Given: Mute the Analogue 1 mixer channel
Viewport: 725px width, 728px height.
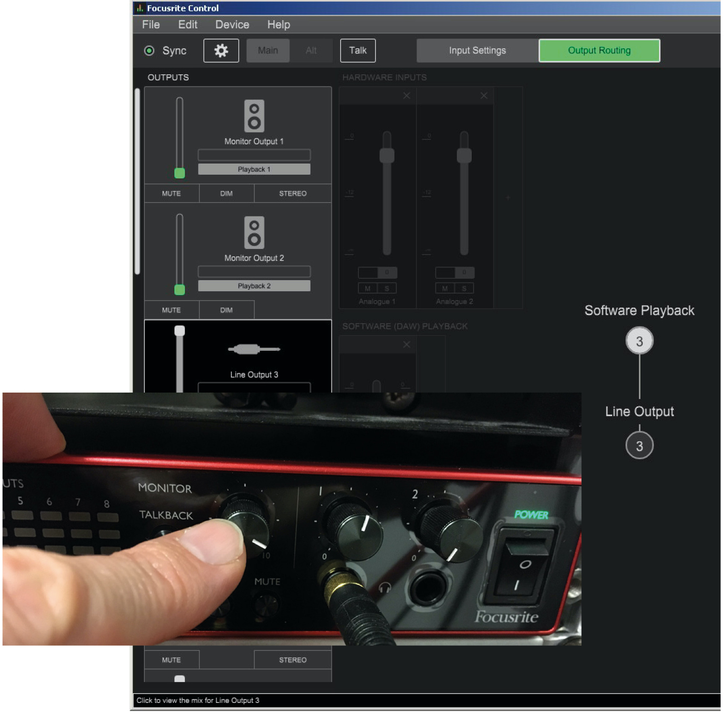Looking at the screenshot, I should pyautogui.click(x=368, y=288).
